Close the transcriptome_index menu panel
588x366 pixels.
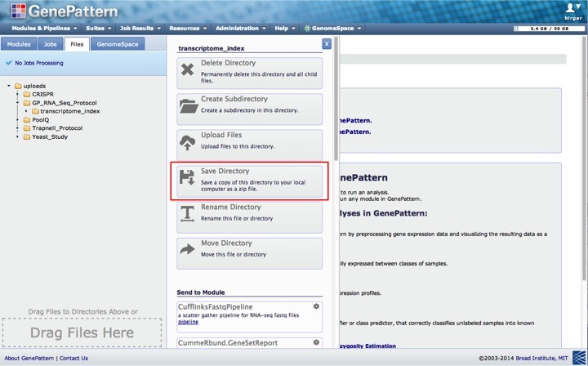pos(327,44)
